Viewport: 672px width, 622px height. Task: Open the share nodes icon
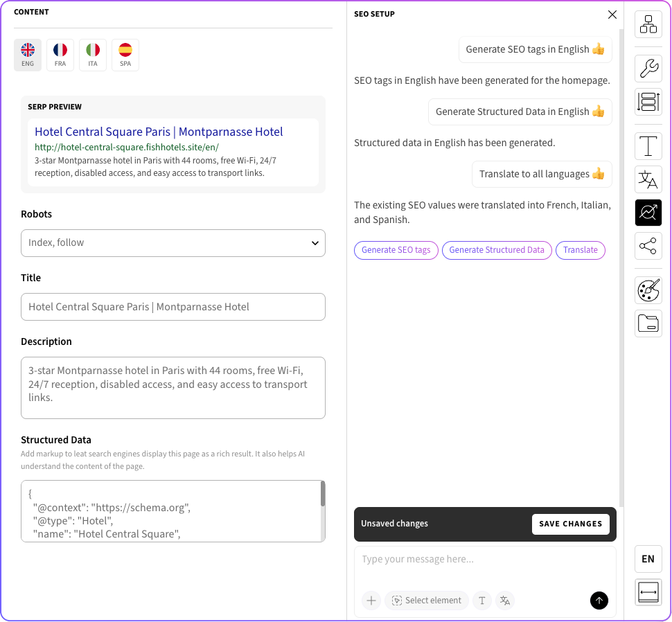click(x=648, y=246)
